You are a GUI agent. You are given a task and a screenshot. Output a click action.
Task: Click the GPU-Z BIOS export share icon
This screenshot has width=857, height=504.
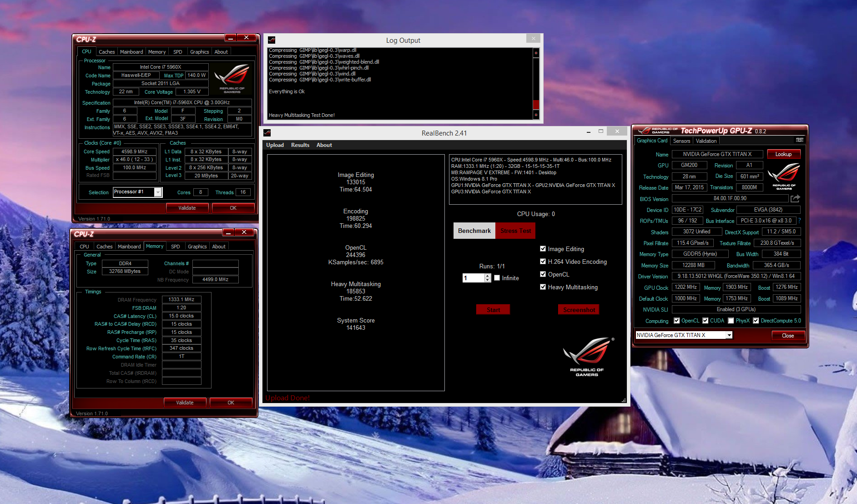(x=795, y=198)
